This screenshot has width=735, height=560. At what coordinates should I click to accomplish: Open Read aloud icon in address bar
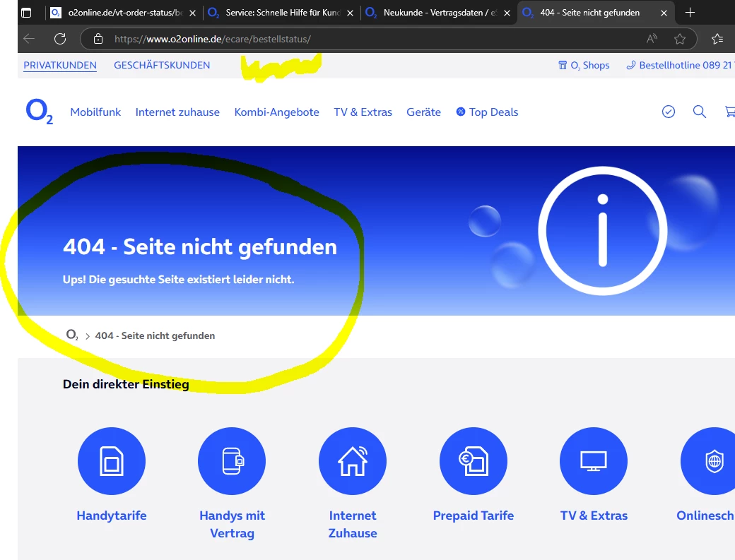point(652,39)
